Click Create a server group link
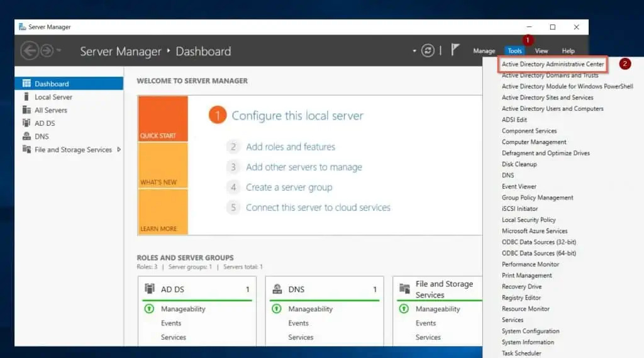The height and width of the screenshot is (358, 644). [289, 187]
